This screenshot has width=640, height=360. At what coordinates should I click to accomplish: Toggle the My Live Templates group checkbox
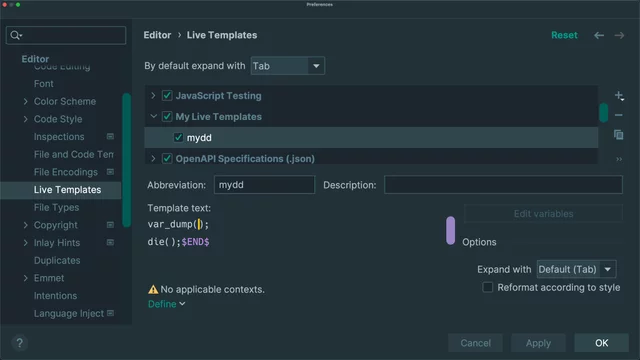[167, 116]
